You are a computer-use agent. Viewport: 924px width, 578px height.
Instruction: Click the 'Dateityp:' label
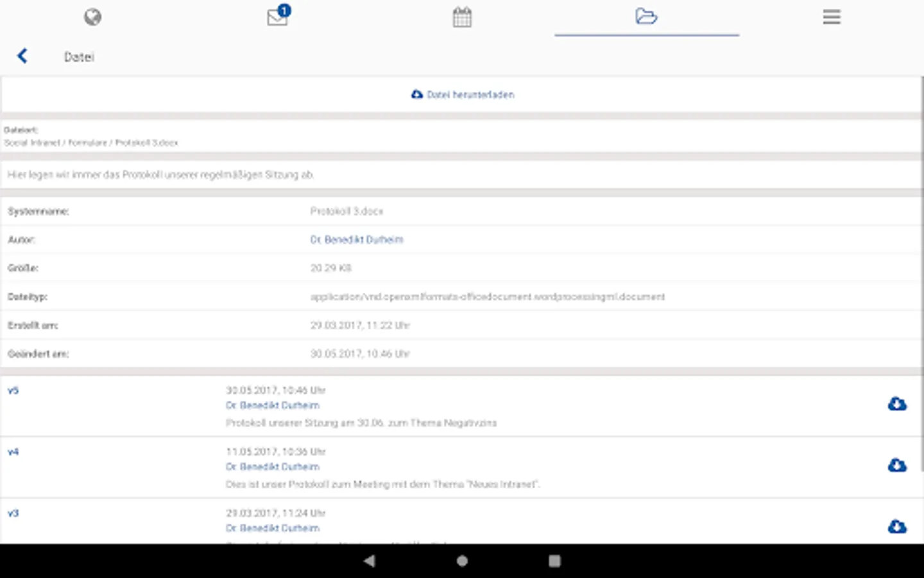click(27, 297)
